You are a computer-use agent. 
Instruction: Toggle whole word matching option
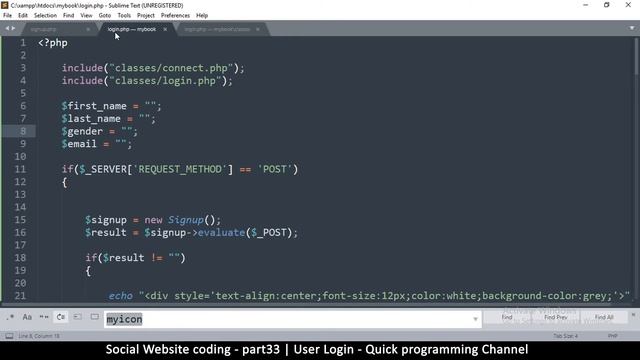(x=44, y=317)
